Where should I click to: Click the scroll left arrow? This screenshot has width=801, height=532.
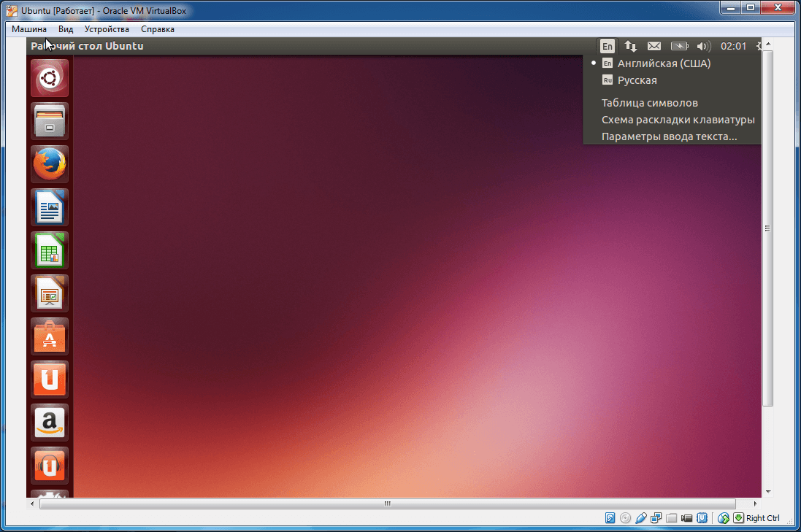[32, 504]
